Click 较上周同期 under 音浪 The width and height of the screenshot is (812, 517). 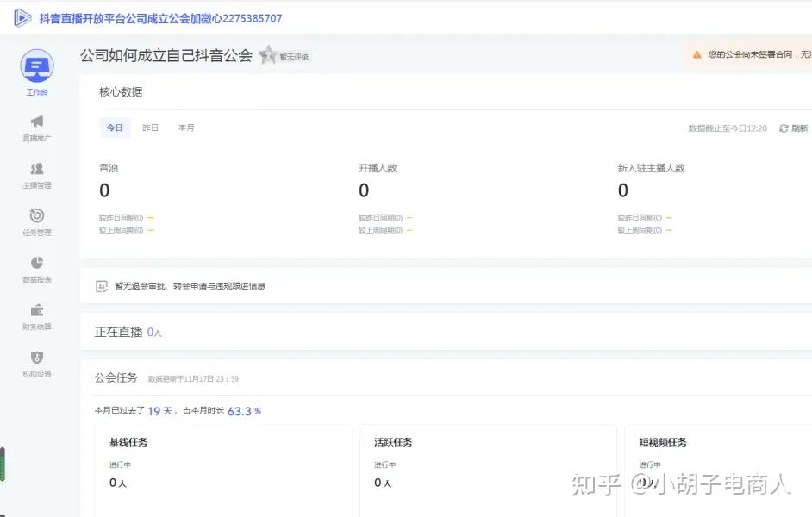coord(122,230)
